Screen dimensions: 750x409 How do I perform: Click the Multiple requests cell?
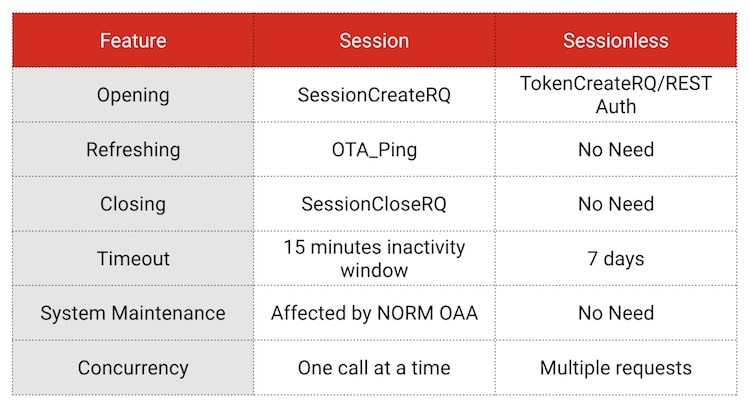[x=615, y=368]
